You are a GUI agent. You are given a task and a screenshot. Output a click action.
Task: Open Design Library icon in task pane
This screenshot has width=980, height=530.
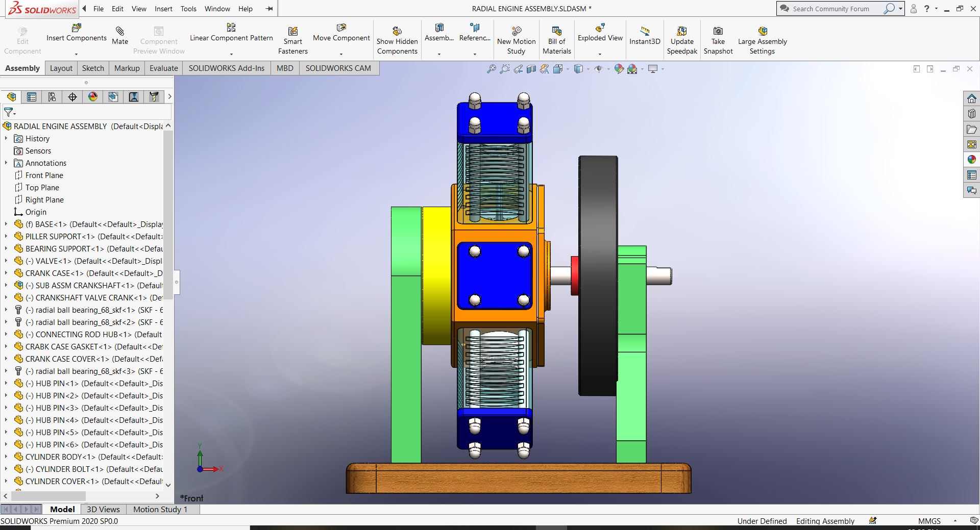[x=972, y=114]
